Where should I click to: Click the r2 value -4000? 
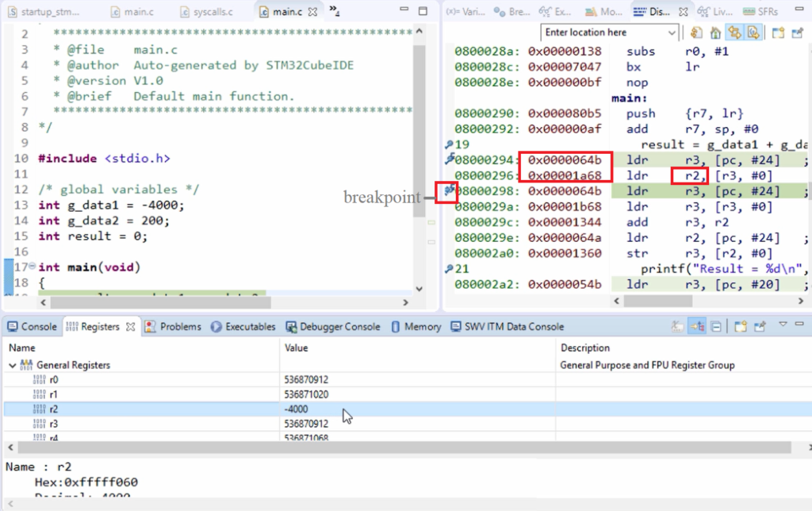click(297, 409)
